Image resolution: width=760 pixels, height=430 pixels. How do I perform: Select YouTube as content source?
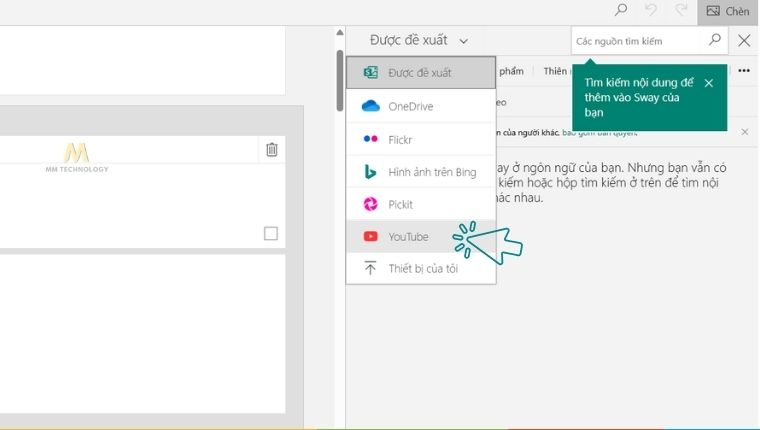(421, 237)
